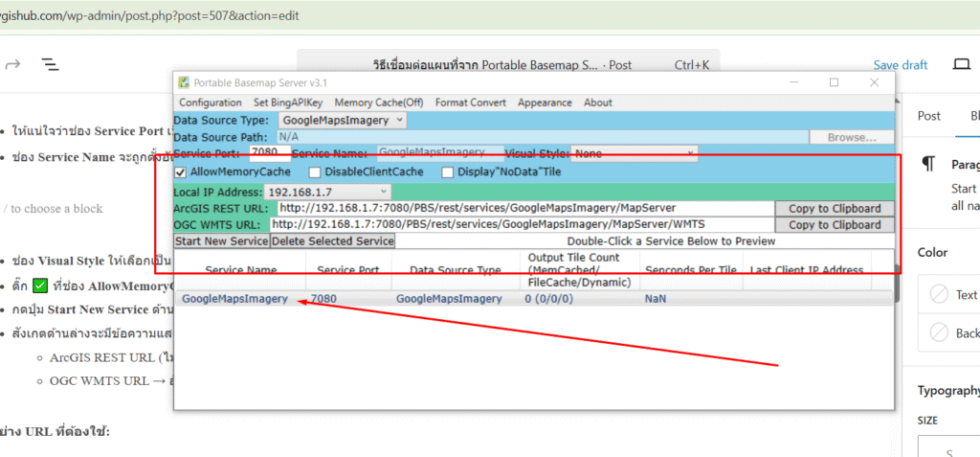
Task: Click the Last Client IP Address column header
Action: click(807, 270)
